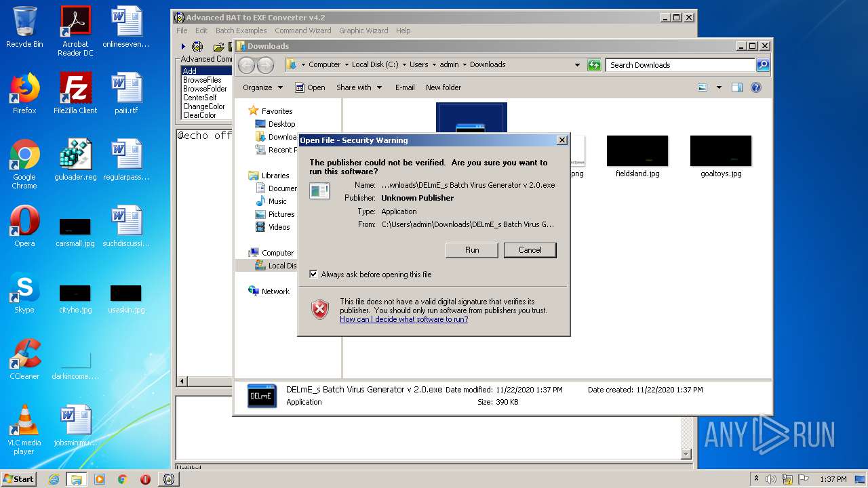The image size is (868, 488).
Task: Expand the Computer breadcrumb arrow
Action: point(347,65)
